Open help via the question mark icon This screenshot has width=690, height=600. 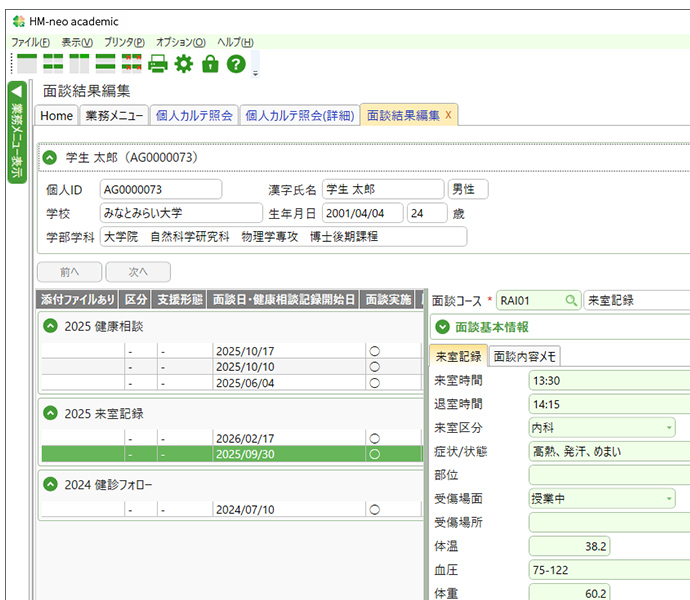236,64
